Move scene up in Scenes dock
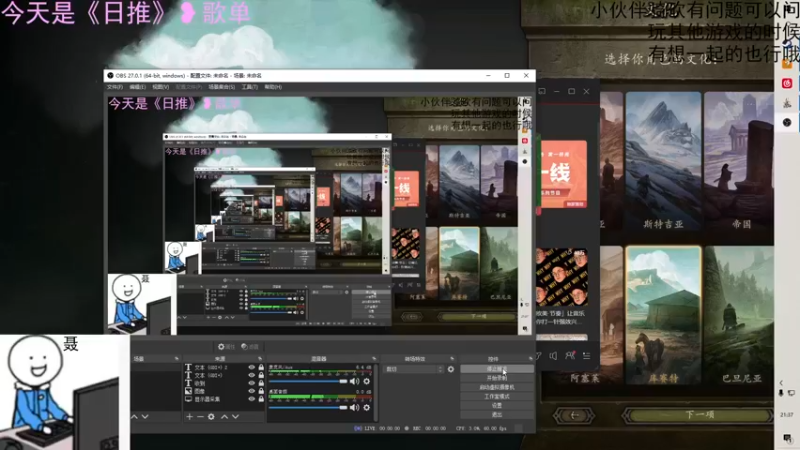 (x=135, y=417)
